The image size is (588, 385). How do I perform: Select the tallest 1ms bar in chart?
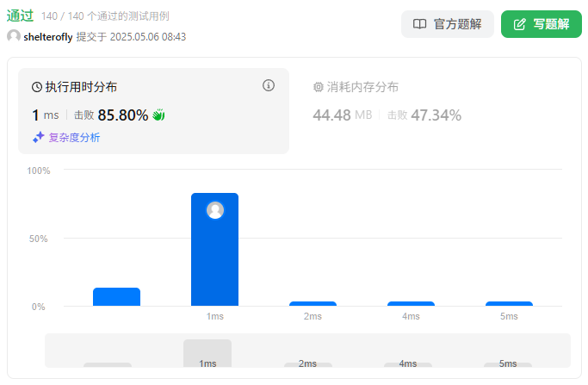(x=214, y=249)
